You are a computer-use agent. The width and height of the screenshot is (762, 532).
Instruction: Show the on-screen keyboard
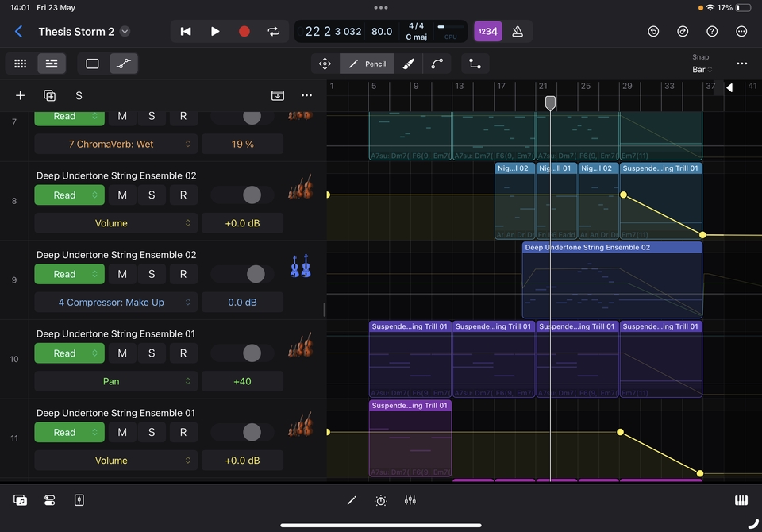point(741,500)
